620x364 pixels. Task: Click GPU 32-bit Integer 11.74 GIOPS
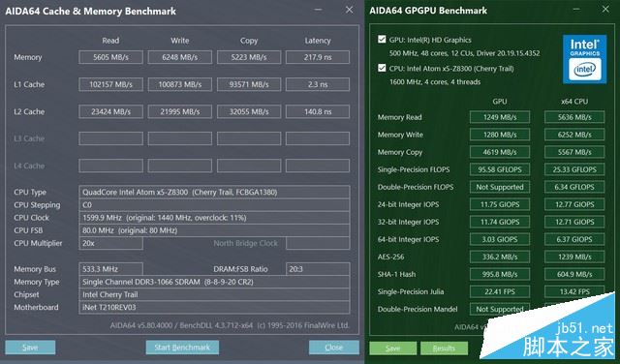pos(500,222)
